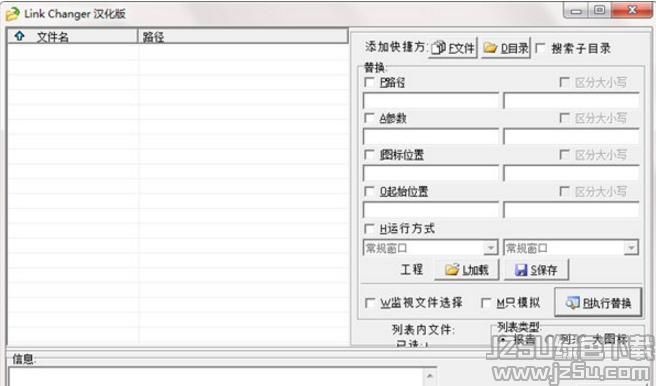Toggle the H运行方式 checkbox
Screen dimensions: 656x386
(369, 228)
